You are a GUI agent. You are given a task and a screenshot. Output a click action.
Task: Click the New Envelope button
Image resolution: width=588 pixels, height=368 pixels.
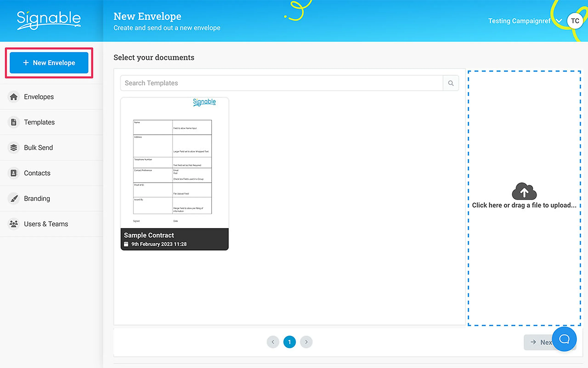[x=49, y=63]
